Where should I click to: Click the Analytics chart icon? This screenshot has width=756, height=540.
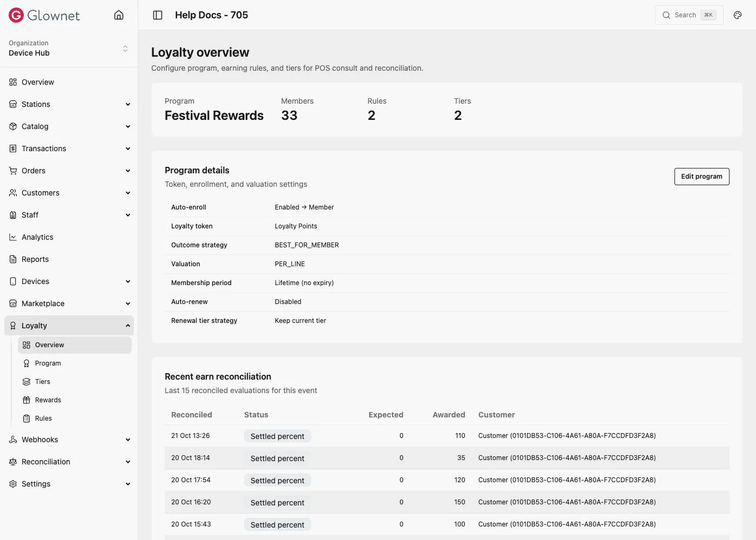[x=13, y=237]
